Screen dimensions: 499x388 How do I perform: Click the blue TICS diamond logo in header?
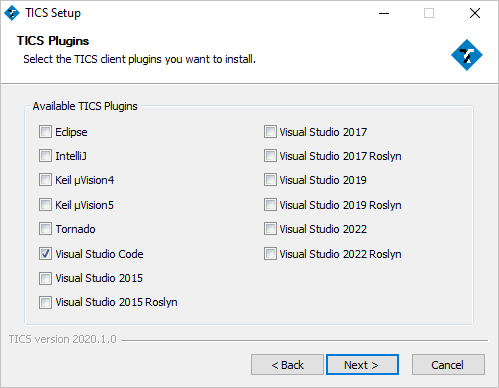tap(467, 55)
